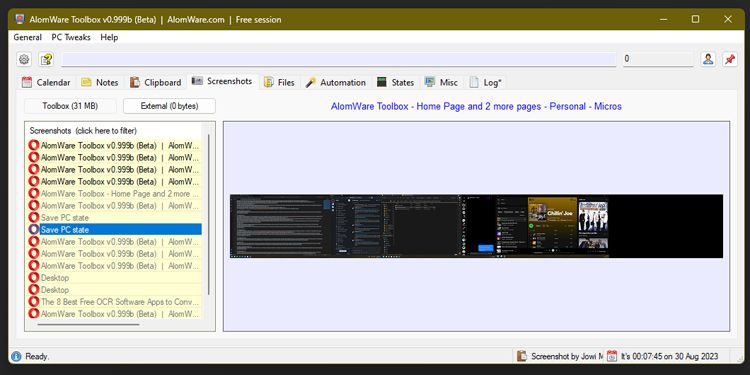Click the help notepad icon beside the gear
The width and height of the screenshot is (750, 375).
pyautogui.click(x=46, y=59)
